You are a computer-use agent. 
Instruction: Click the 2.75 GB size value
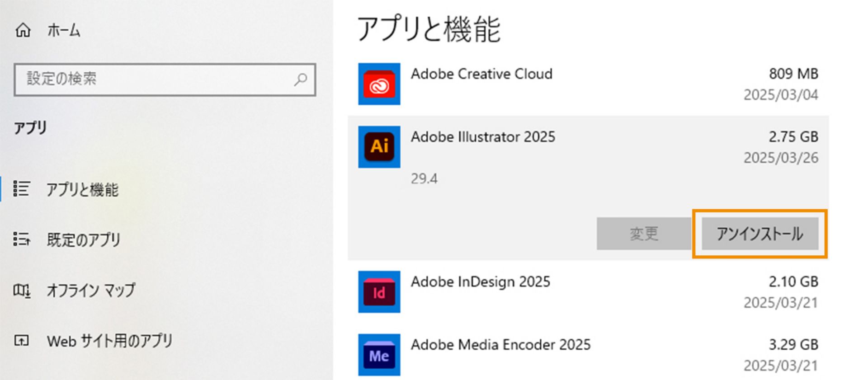793,137
